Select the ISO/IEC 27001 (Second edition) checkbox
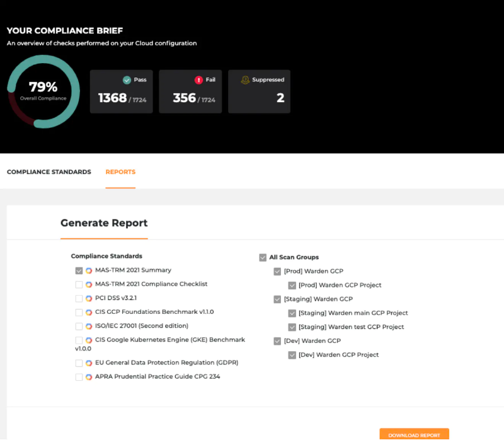This screenshot has width=504, height=445. click(79, 327)
